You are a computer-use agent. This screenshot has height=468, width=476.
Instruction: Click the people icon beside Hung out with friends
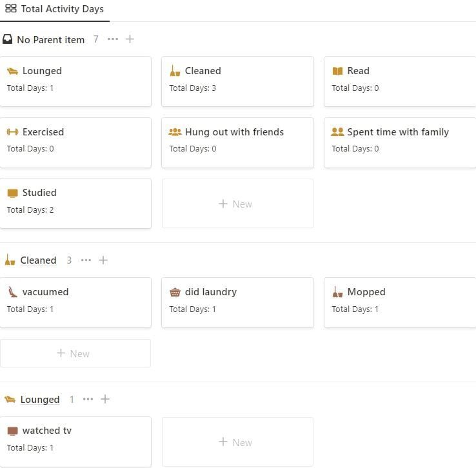point(175,132)
